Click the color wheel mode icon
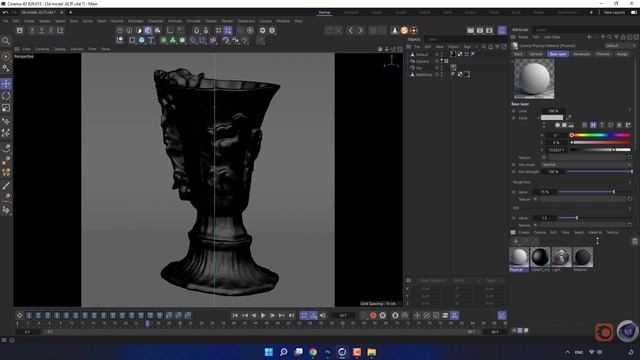This screenshot has height=360, width=640. click(x=558, y=125)
